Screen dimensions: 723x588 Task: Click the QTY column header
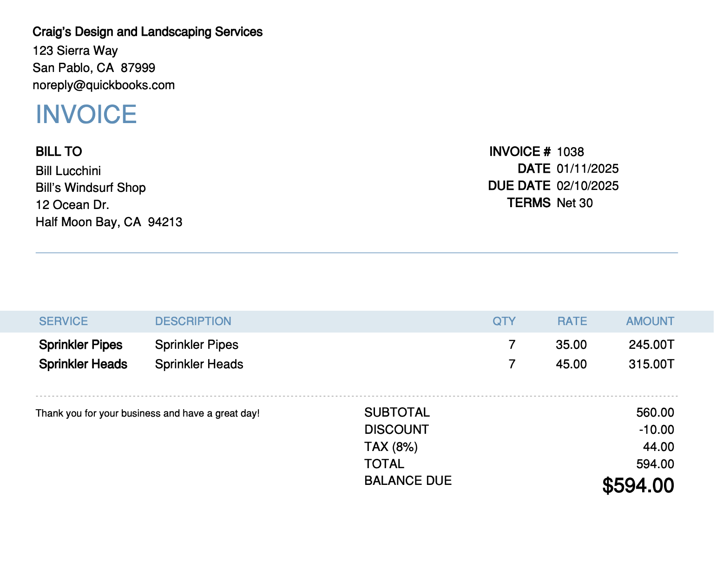click(x=504, y=321)
